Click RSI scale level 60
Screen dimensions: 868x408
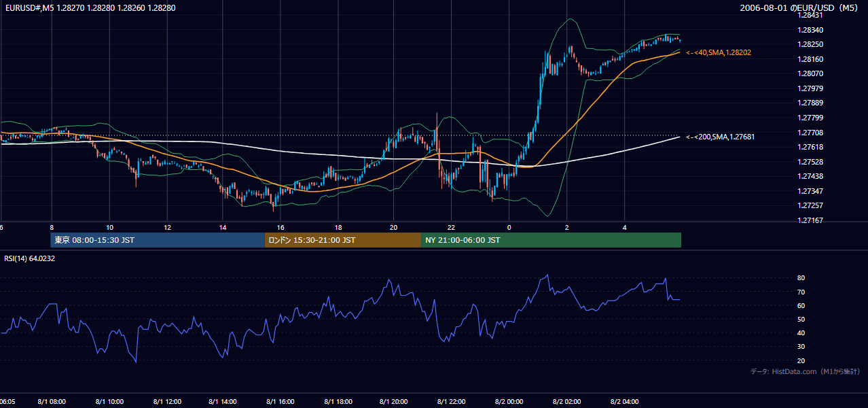(801, 305)
